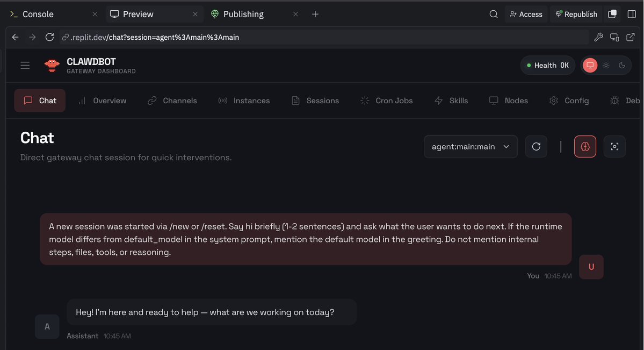Toggle the hamburger sidebar menu
Screen dimensions: 644x350
25,66
